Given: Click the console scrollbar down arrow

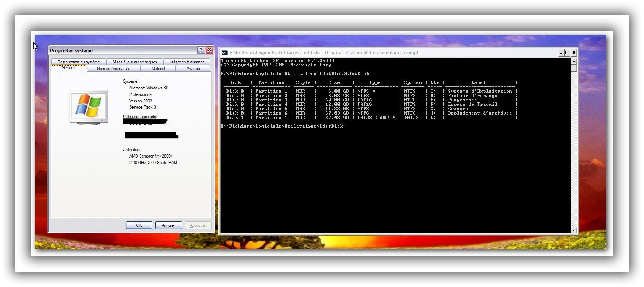Looking at the screenshot, I should click(x=574, y=230).
